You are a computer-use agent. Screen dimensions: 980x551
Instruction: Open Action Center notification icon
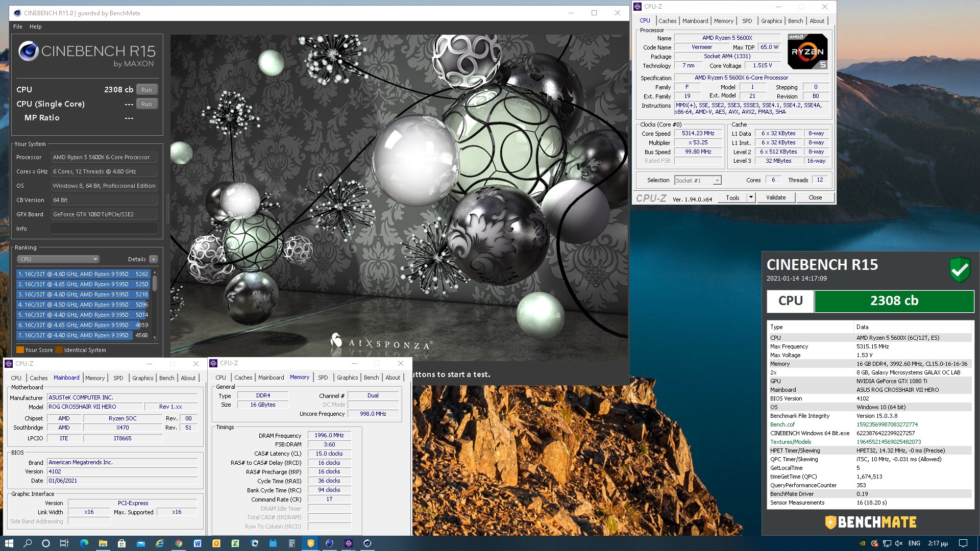[963, 543]
